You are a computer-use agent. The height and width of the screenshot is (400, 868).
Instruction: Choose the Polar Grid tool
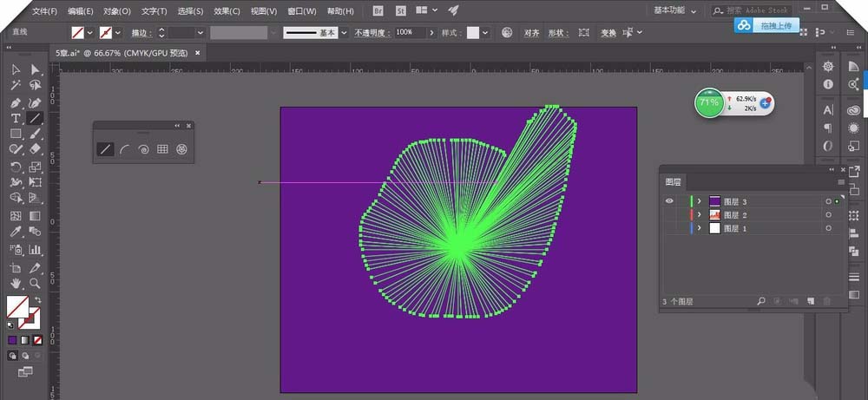pyautogui.click(x=181, y=149)
